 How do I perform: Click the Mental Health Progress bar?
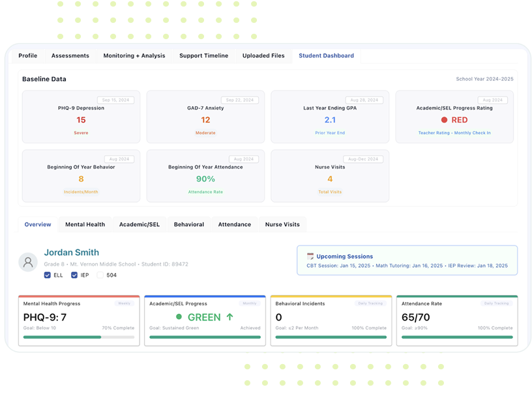(x=78, y=337)
